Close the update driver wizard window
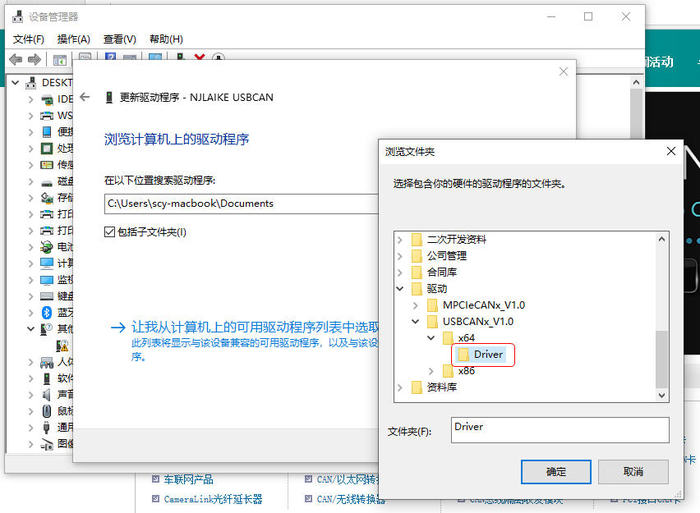Viewport: 700px width, 513px height. pyautogui.click(x=563, y=71)
